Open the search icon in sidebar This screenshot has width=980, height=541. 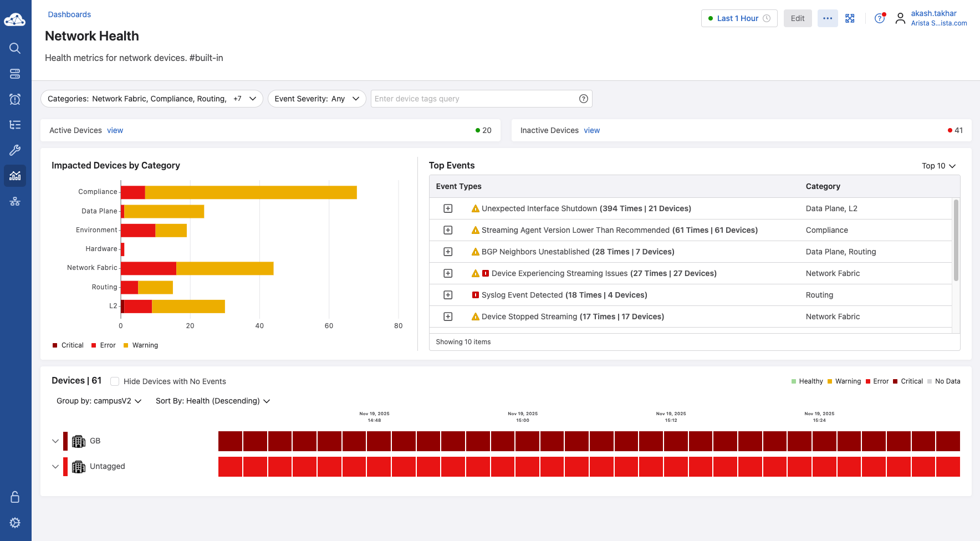(15, 48)
